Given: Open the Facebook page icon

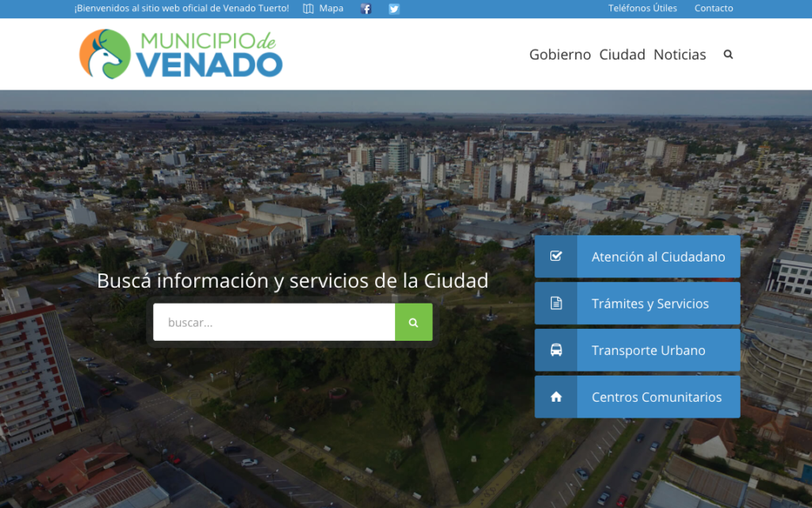Looking at the screenshot, I should click(366, 9).
